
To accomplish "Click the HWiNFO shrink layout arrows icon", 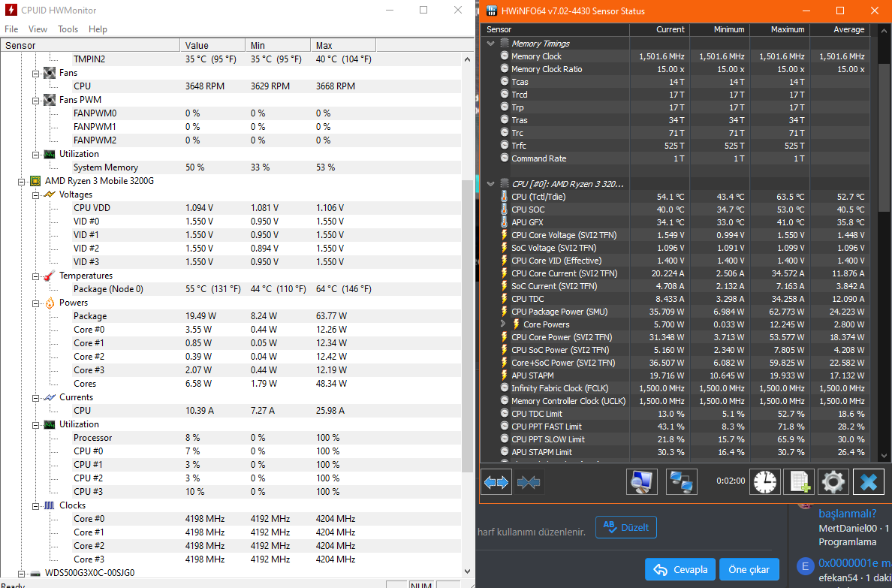I will pyautogui.click(x=529, y=483).
